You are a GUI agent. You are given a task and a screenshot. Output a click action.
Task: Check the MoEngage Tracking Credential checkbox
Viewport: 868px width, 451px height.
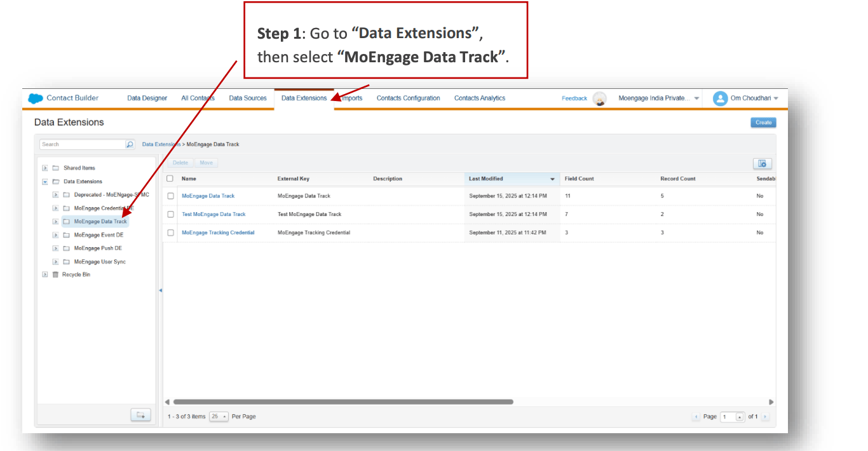click(170, 232)
